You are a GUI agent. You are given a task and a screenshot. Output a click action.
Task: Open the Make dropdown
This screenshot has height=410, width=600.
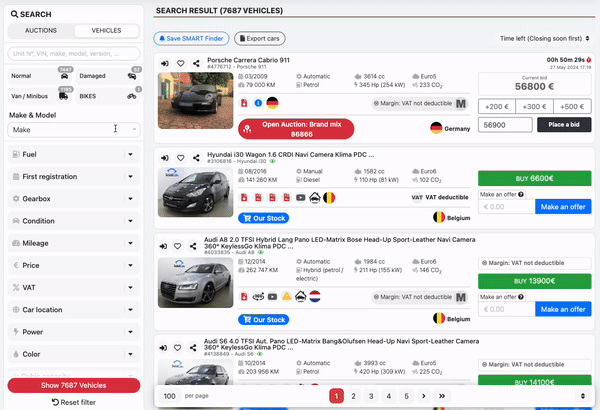pos(74,130)
